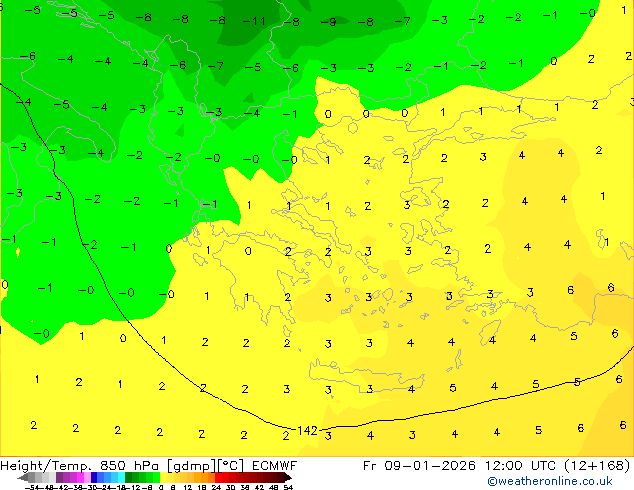Click the 142 height contour label
Image resolution: width=634 pixels, height=490 pixels.
point(307,431)
